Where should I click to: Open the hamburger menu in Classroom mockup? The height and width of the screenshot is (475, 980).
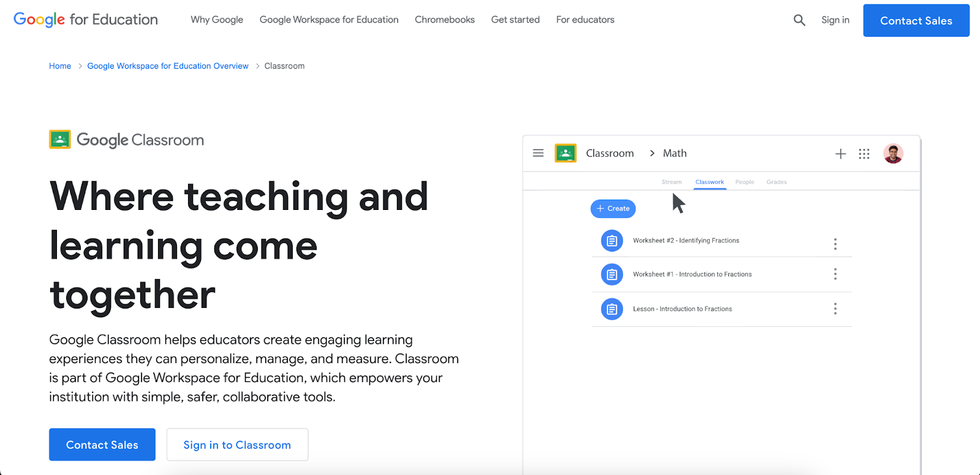tap(538, 153)
